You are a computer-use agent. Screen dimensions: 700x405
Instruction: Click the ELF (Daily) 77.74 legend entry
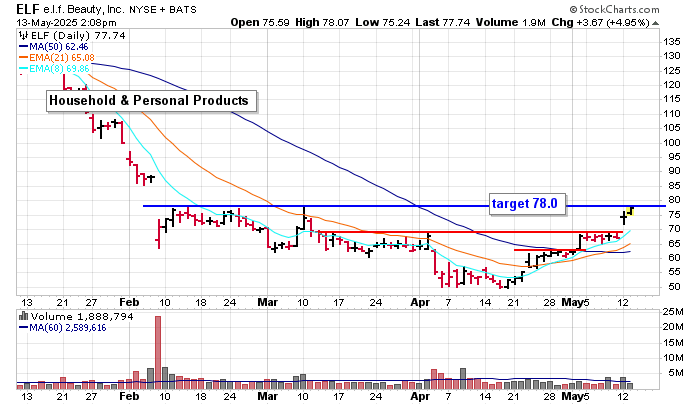(x=78, y=35)
